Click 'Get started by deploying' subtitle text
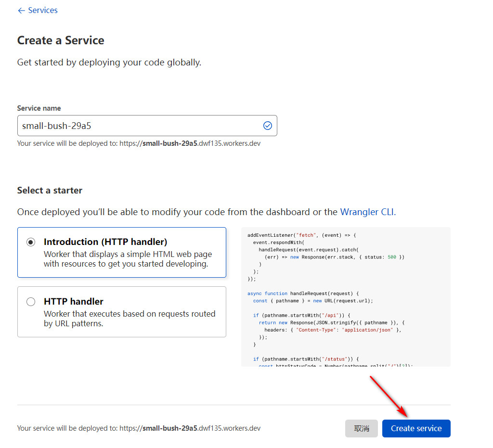The image size is (493, 448). pos(109,63)
